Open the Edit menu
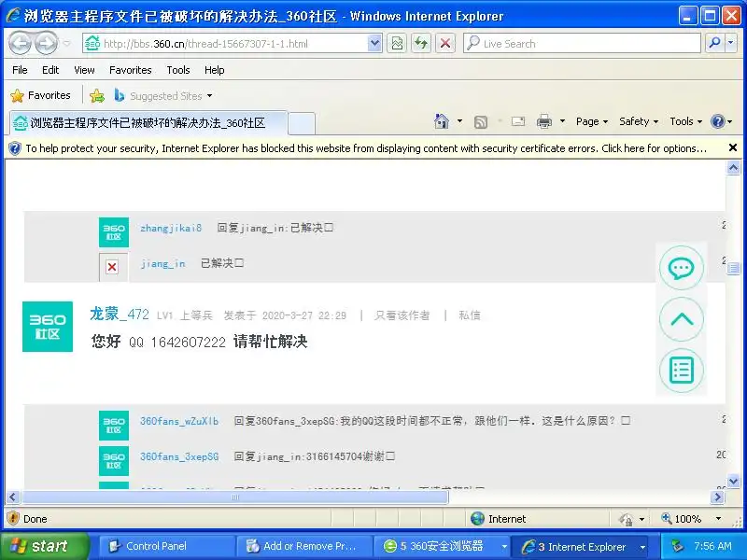Screen dimensions: 747x560 pyautogui.click(x=50, y=70)
